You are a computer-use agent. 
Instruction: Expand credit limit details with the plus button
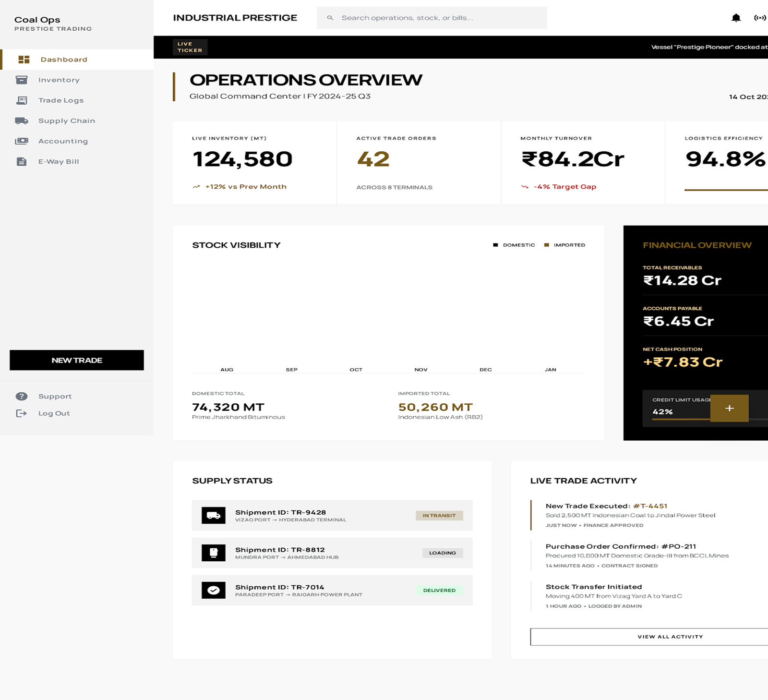coord(729,408)
